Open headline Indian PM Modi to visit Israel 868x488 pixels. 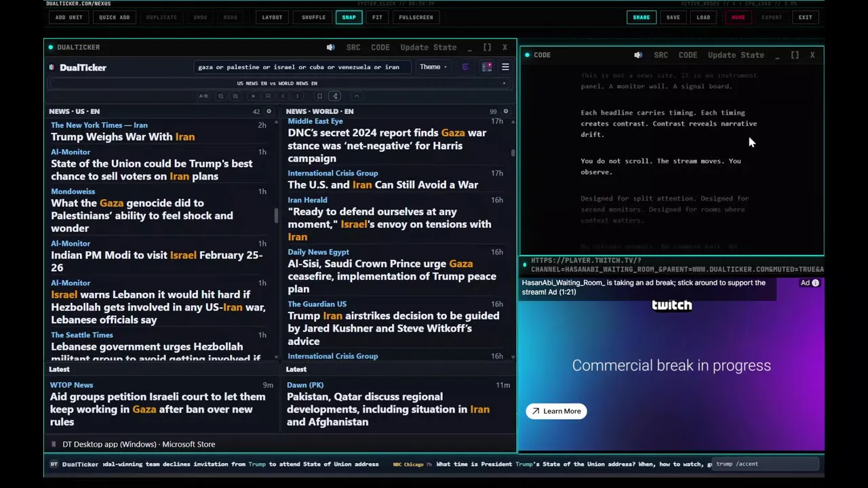tap(157, 262)
